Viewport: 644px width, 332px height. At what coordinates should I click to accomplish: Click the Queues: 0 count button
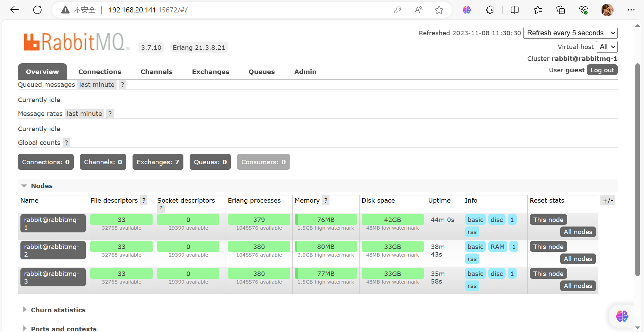(210, 162)
